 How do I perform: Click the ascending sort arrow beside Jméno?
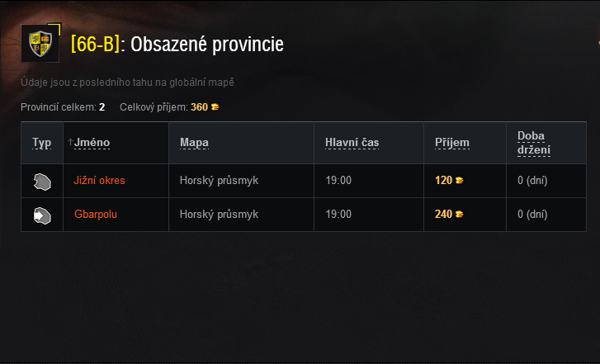point(70,142)
